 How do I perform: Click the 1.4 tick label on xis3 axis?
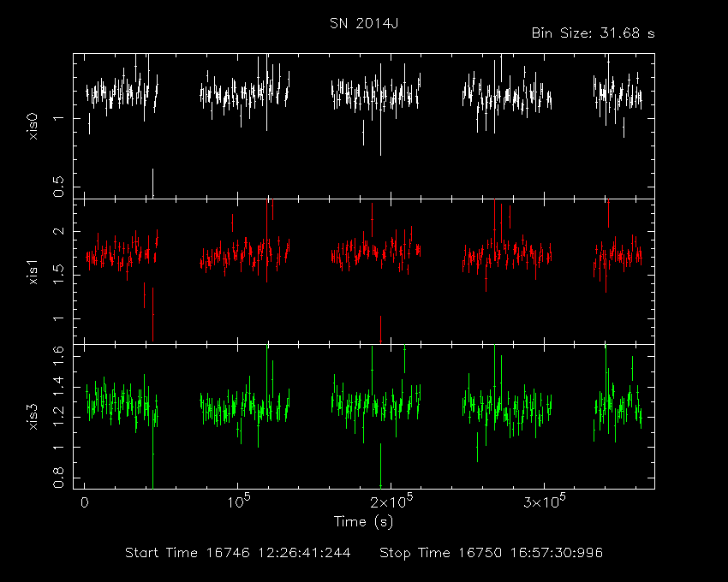point(58,387)
